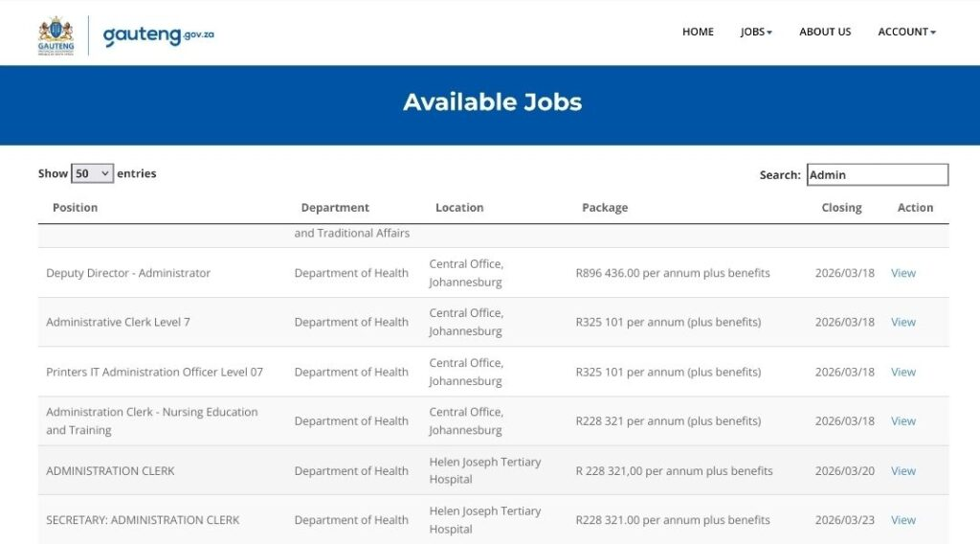View the Nursing Education Administration Clerk job

click(x=903, y=421)
